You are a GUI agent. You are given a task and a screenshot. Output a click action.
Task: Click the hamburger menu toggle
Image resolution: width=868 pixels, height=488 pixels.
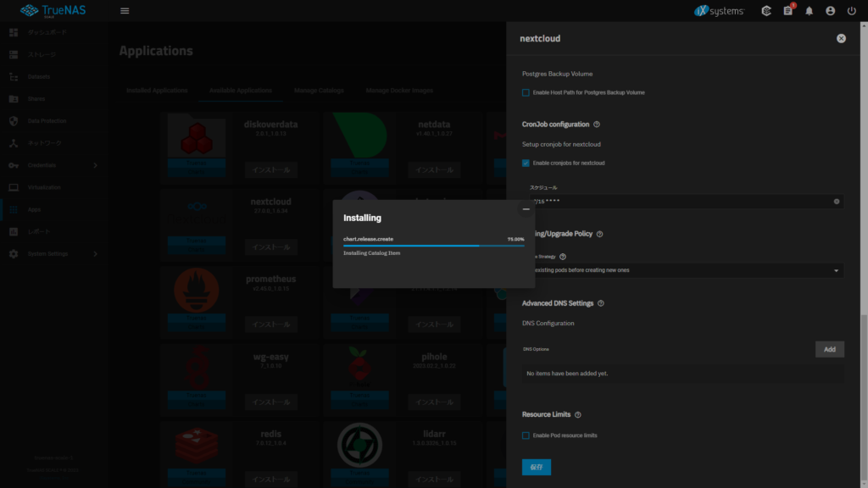[124, 10]
